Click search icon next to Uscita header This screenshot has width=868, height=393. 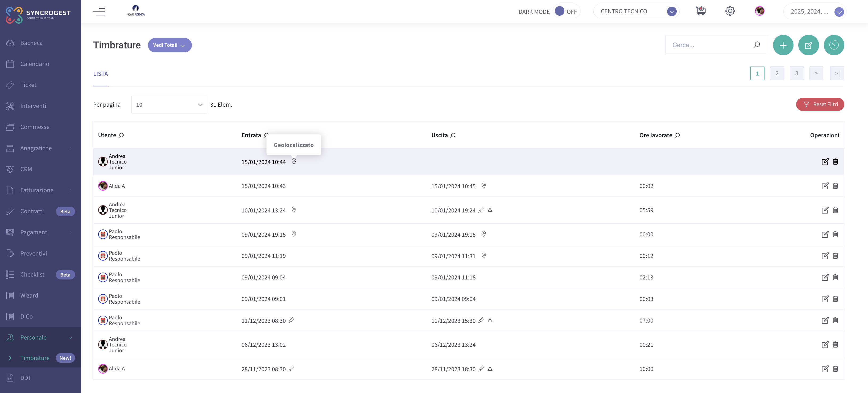(453, 135)
